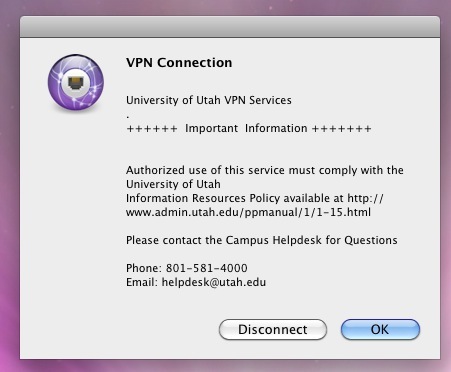Click the VPN Connection heading

pyautogui.click(x=179, y=63)
